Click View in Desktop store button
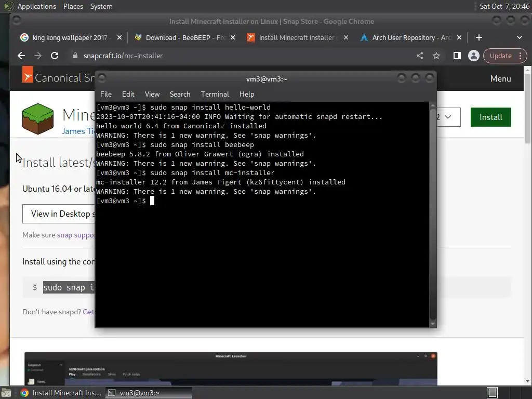 tap(59, 214)
